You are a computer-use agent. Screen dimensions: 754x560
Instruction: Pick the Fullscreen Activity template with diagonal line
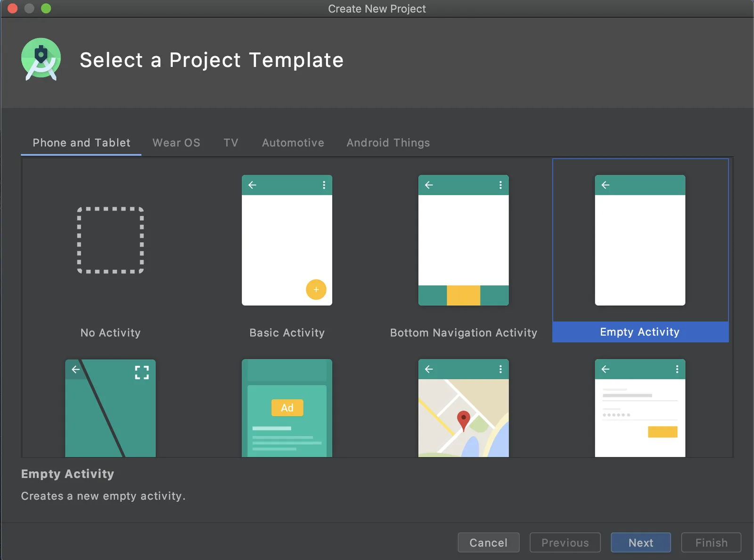coord(110,408)
